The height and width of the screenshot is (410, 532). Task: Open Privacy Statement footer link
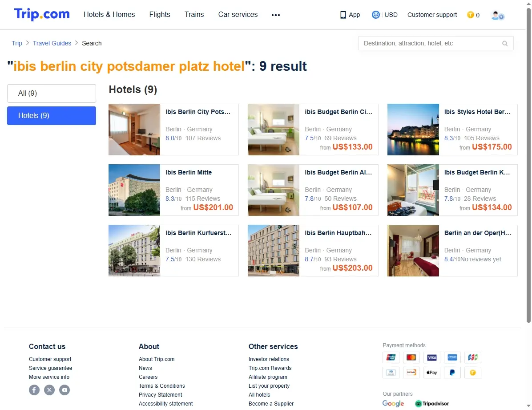click(161, 395)
